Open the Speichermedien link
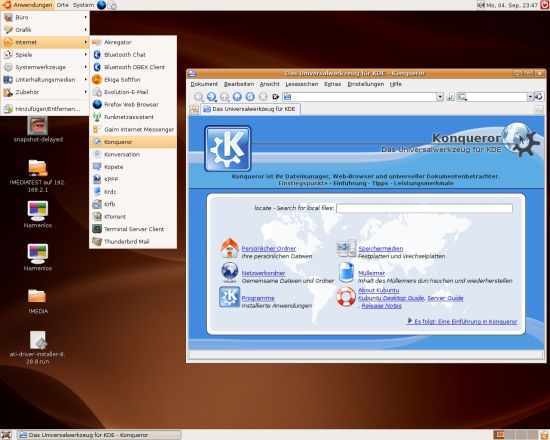This screenshot has width=550, height=440. tap(381, 248)
